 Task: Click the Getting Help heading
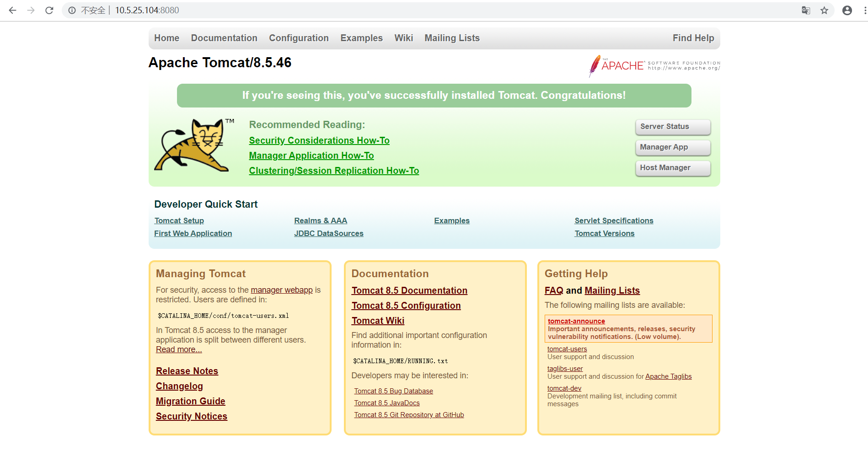(x=576, y=274)
